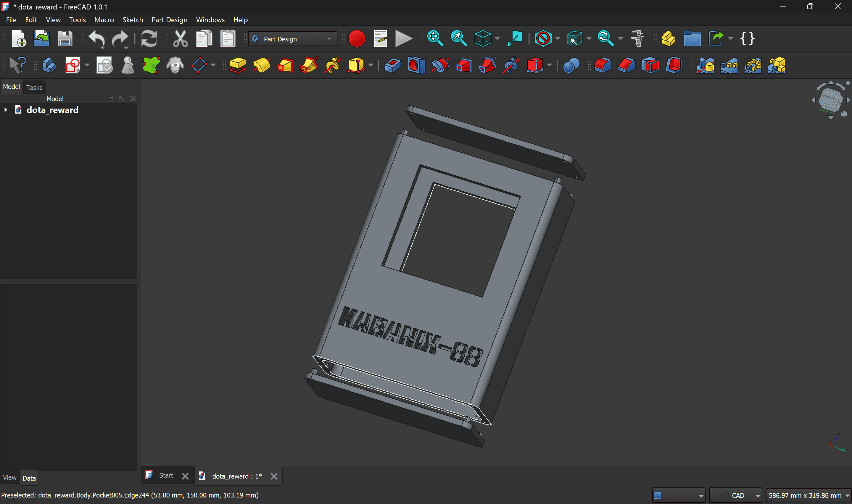852x504 pixels.
Task: Open the File menu
Action: (11, 20)
